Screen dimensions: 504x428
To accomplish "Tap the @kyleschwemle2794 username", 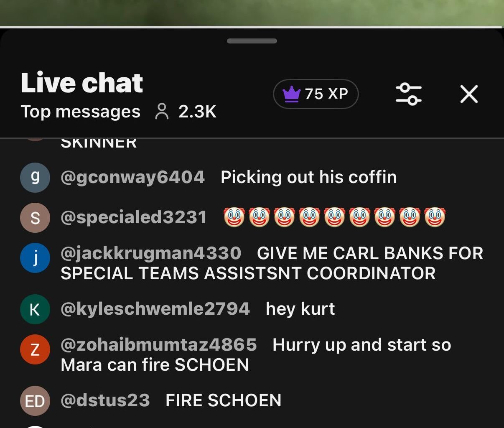I will coord(155,309).
